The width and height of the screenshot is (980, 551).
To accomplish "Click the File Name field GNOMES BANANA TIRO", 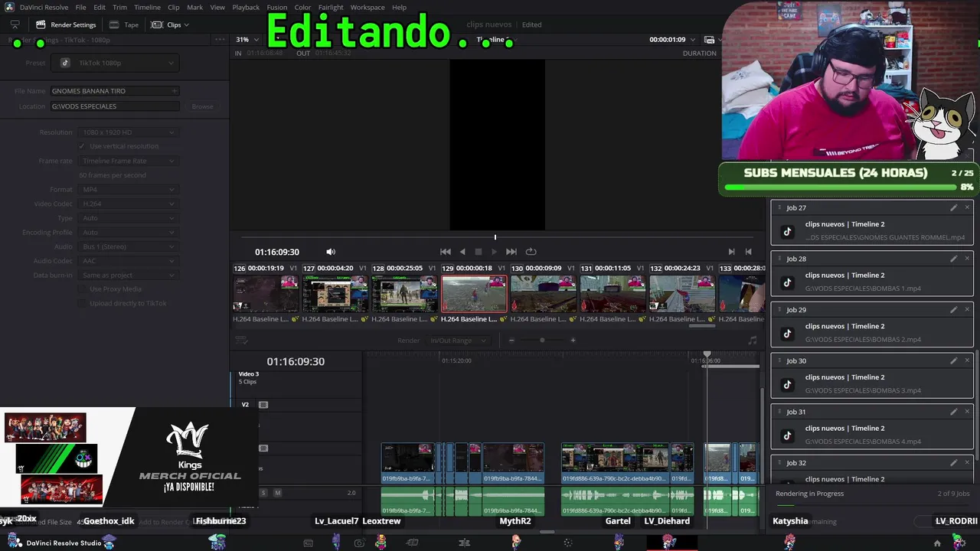I will click(115, 91).
